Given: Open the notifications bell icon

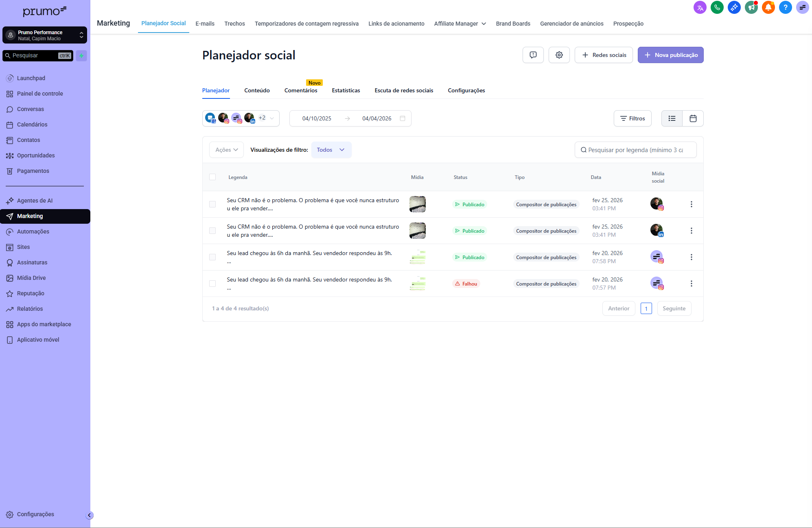Looking at the screenshot, I should pyautogui.click(x=768, y=7).
